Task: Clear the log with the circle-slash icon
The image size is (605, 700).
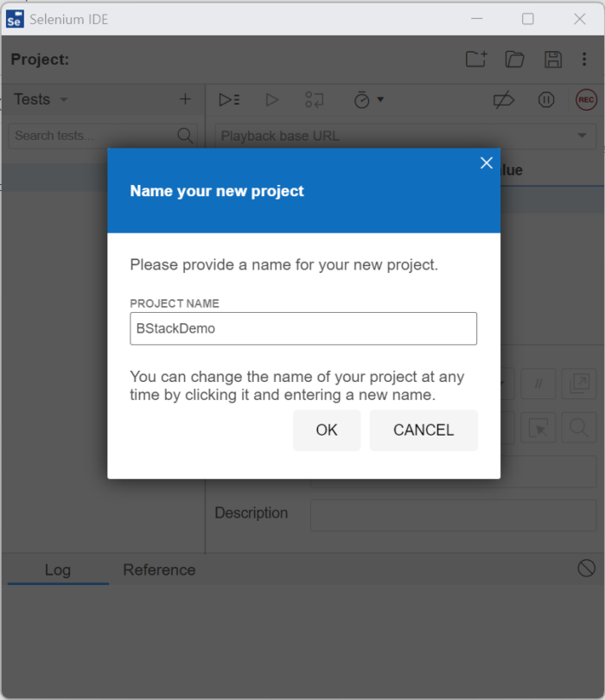Action: 585,569
